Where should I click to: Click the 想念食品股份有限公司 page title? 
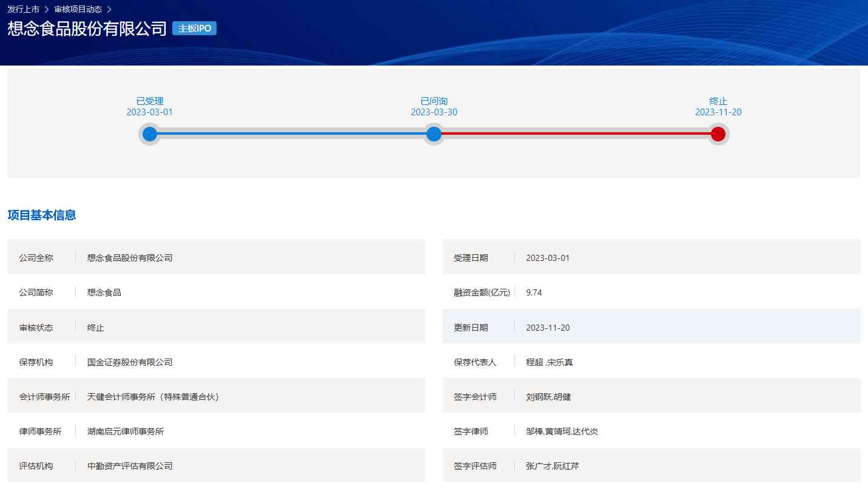pos(87,29)
